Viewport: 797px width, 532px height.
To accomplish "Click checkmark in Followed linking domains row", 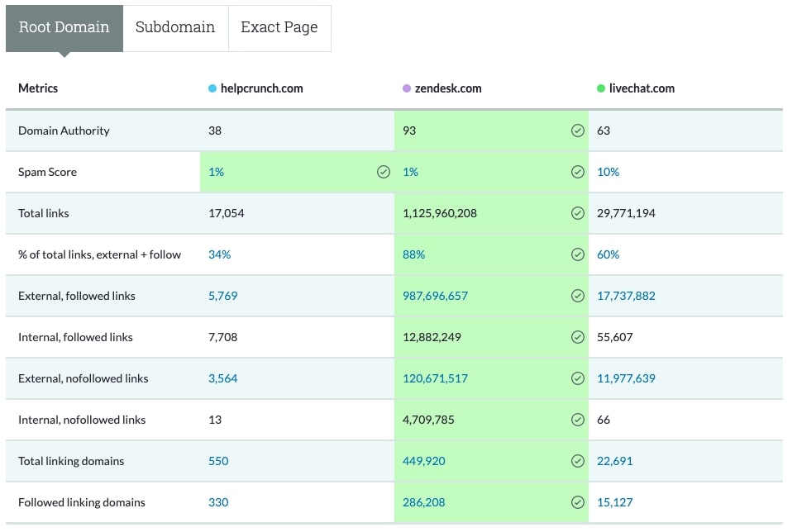I will 577,502.
